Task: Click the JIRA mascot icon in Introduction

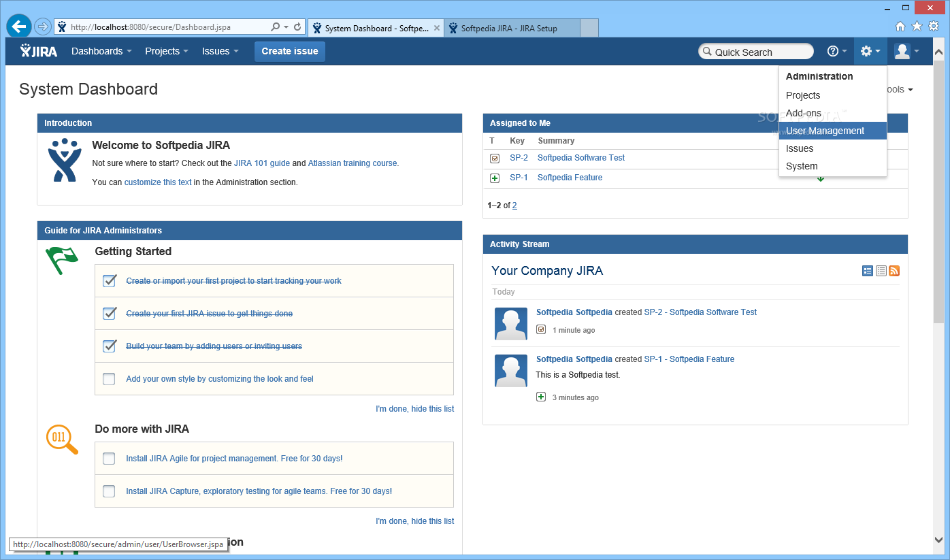Action: point(65,160)
